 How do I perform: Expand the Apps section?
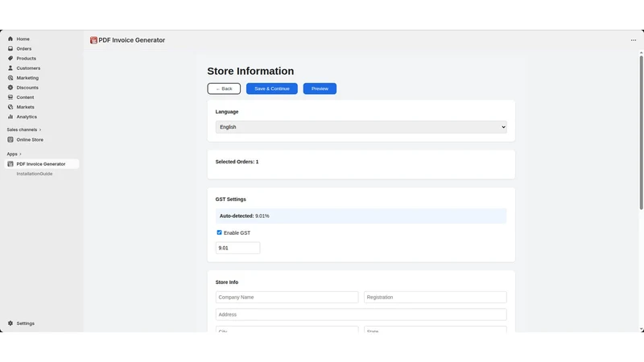tap(14, 154)
